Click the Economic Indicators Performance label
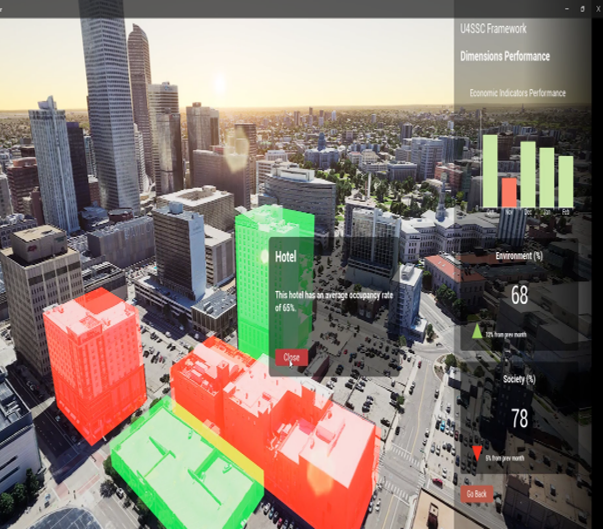Viewport: 603px width, 529px height. coord(517,93)
